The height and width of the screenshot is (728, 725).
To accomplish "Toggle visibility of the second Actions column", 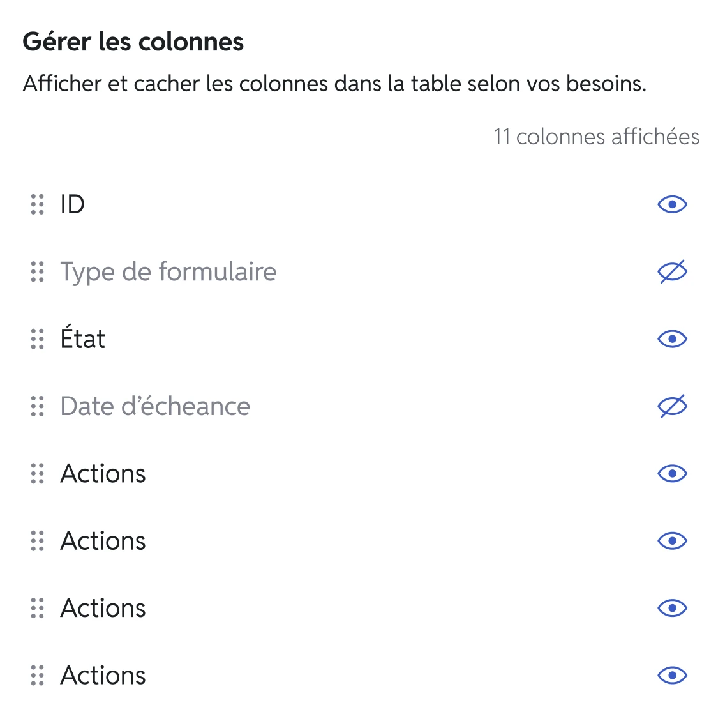I will (x=672, y=541).
